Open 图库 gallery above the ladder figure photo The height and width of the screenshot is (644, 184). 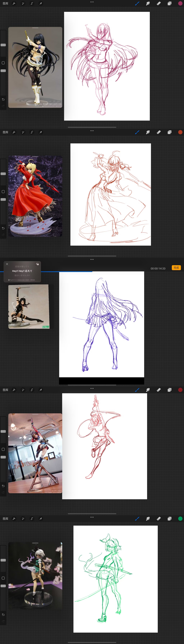click(5, 390)
